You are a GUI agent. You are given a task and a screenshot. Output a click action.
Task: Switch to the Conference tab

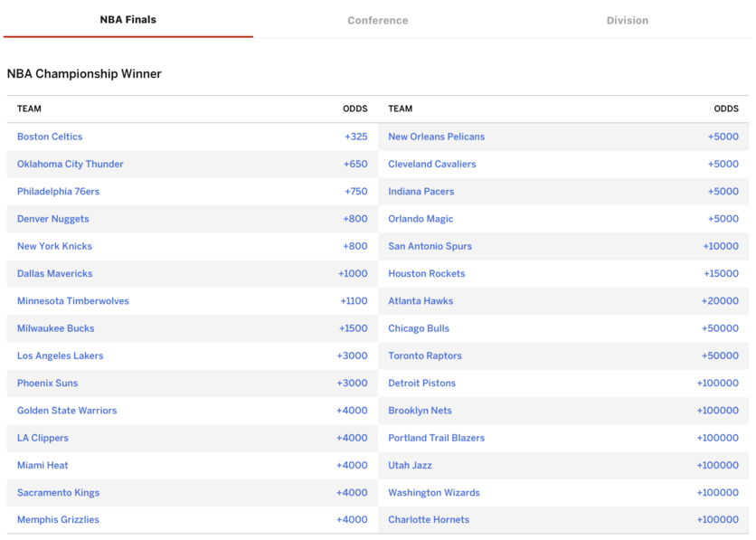pos(377,20)
